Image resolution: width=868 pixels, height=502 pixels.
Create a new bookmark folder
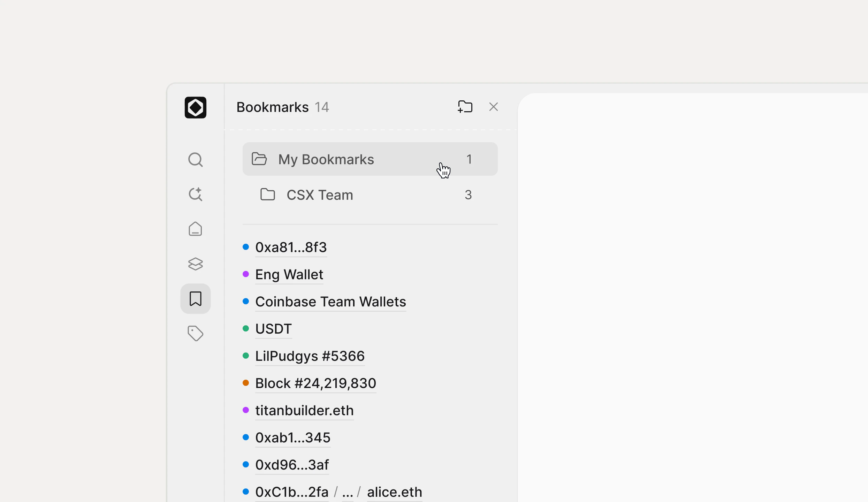point(465,107)
